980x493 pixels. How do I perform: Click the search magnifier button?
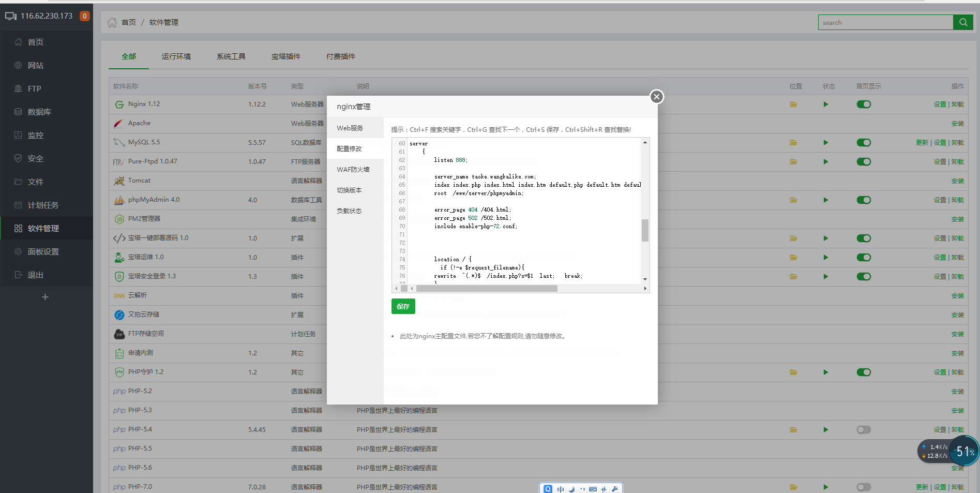click(963, 22)
